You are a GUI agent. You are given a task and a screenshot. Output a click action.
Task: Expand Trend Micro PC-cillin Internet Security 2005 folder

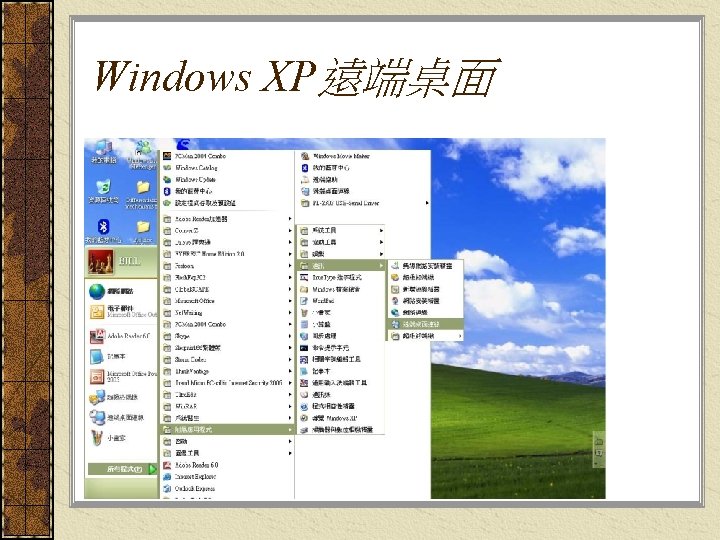(x=228, y=383)
